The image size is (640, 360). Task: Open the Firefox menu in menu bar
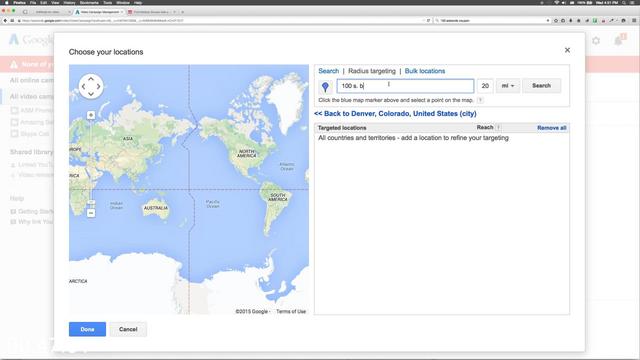[x=19, y=2]
